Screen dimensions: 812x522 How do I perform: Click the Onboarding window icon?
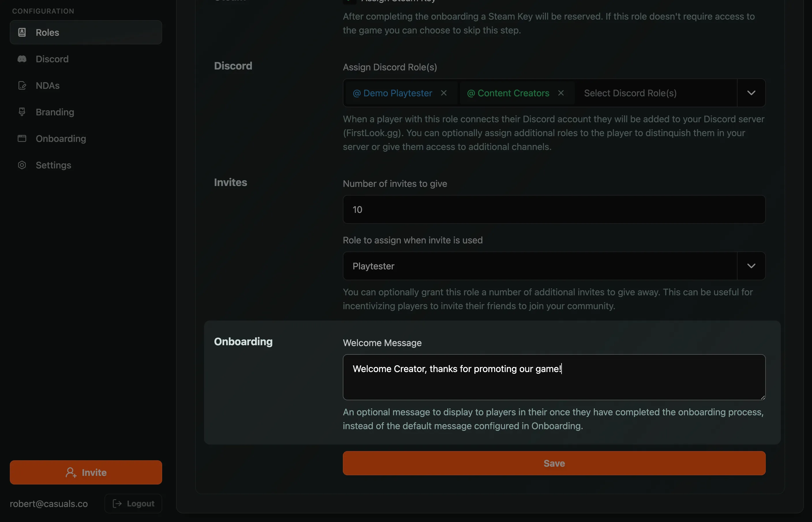22,138
